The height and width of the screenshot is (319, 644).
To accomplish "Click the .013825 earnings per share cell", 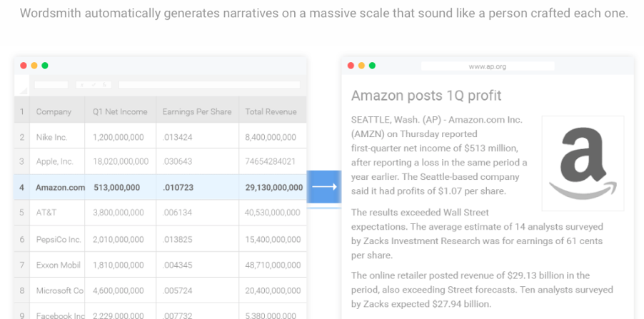I will [198, 239].
